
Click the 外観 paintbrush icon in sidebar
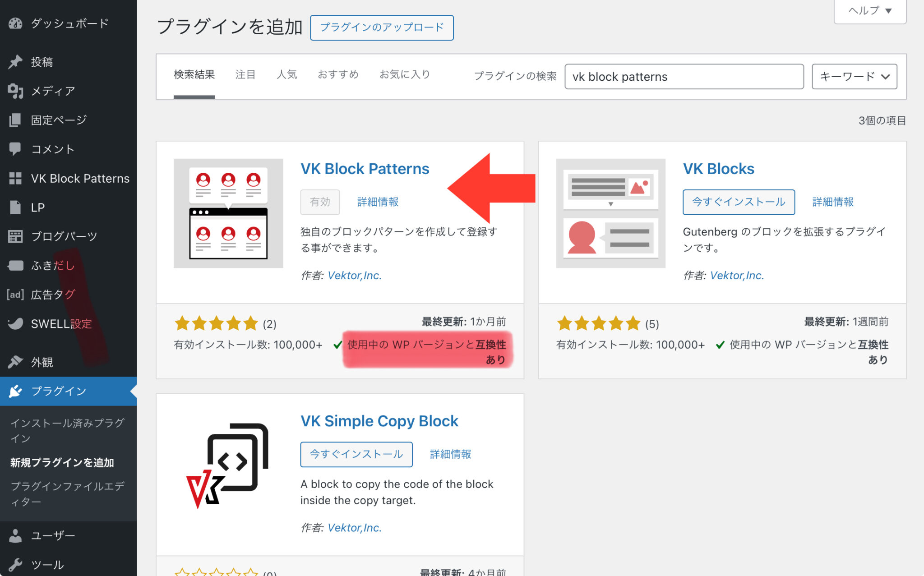coord(15,362)
